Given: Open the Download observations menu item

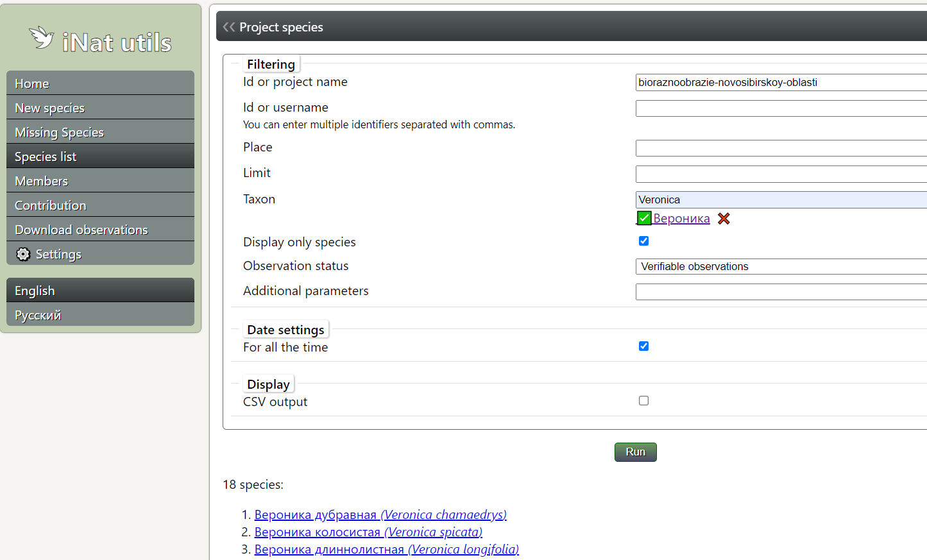Looking at the screenshot, I should 100,230.
